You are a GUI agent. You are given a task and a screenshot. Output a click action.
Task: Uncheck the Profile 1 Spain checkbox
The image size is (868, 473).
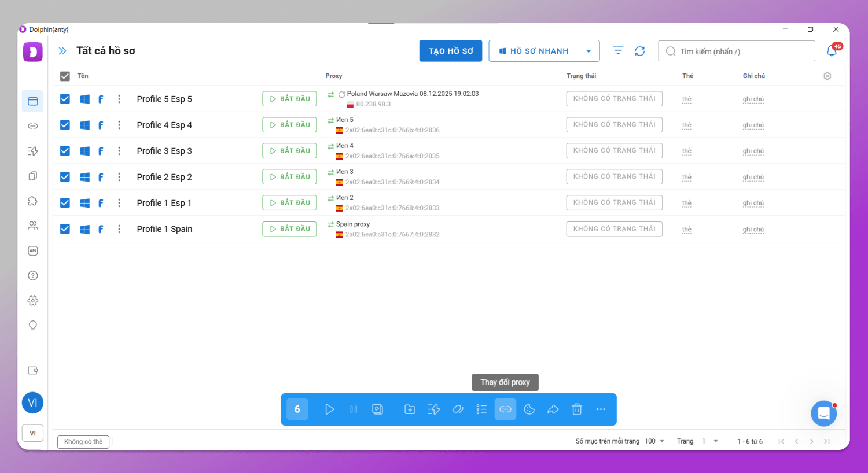point(64,228)
